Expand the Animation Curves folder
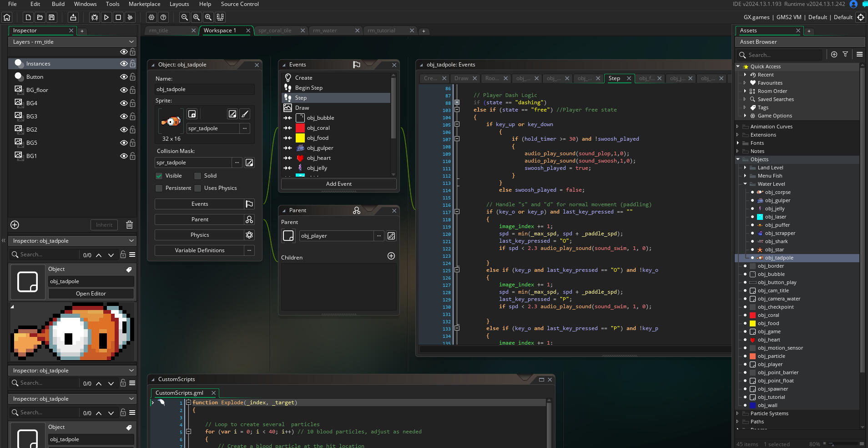The width and height of the screenshot is (868, 448). [738, 127]
